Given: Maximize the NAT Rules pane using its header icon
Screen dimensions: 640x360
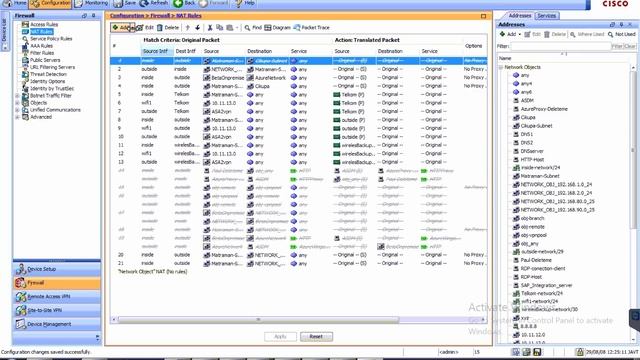Looking at the screenshot, I should (x=483, y=16).
